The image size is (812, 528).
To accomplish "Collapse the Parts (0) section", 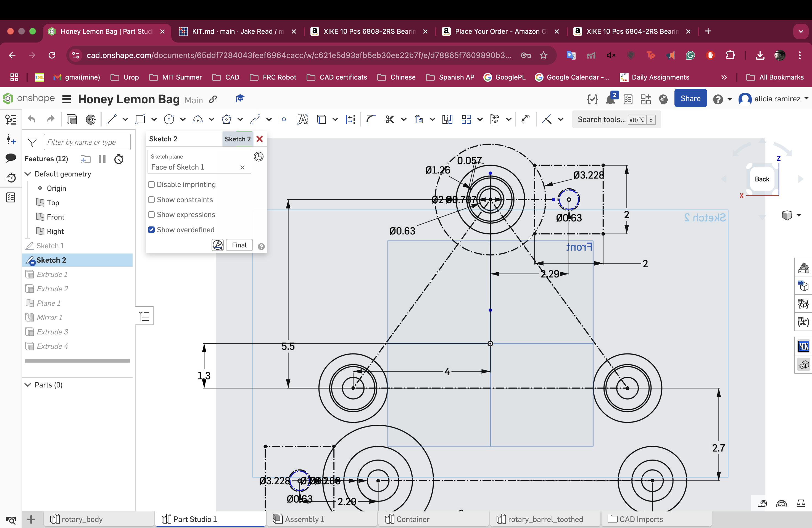I will pyautogui.click(x=28, y=385).
